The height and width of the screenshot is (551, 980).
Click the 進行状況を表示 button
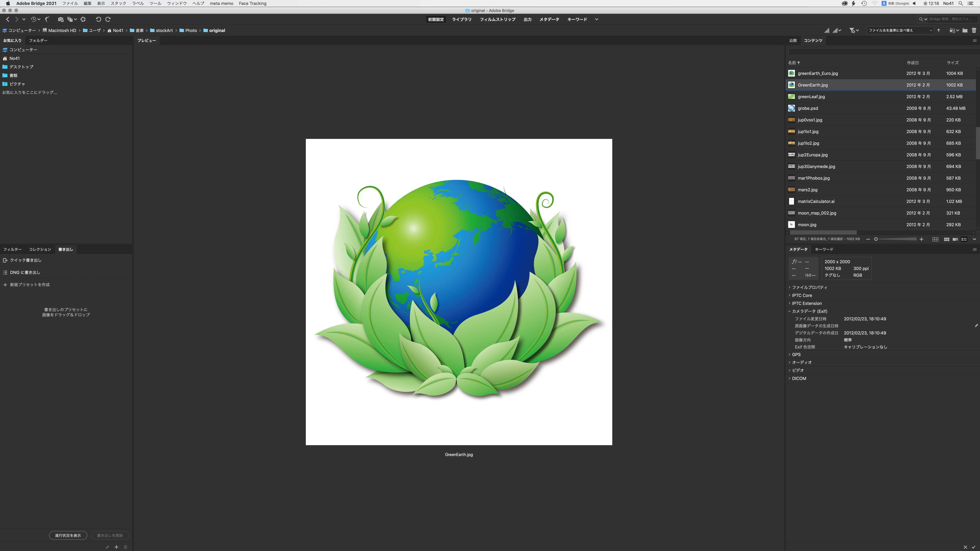click(x=68, y=535)
